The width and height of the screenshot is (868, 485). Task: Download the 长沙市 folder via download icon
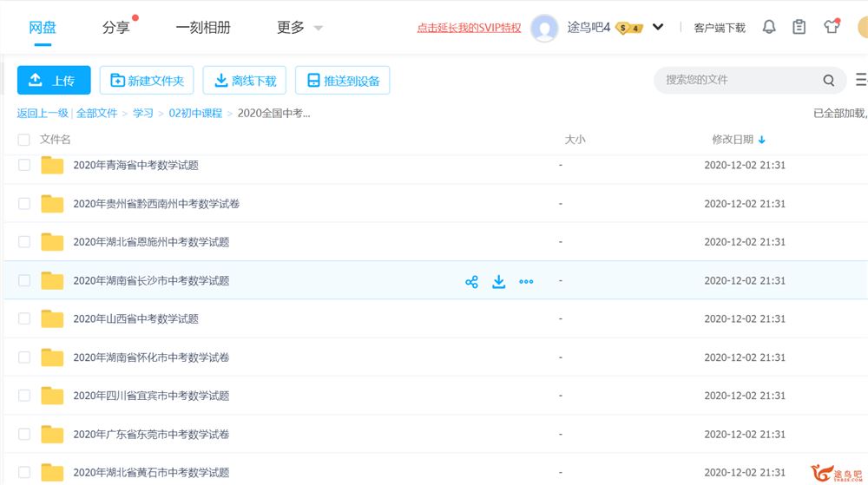pyautogui.click(x=499, y=281)
